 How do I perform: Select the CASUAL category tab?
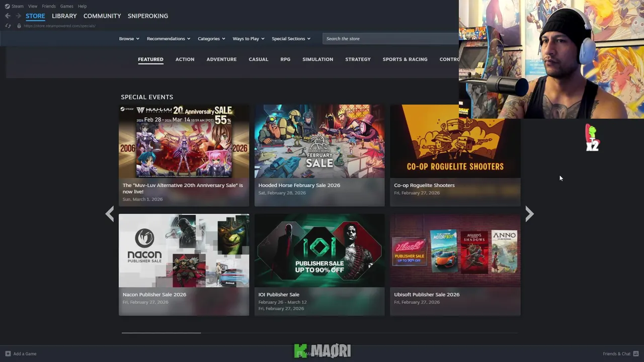point(258,59)
